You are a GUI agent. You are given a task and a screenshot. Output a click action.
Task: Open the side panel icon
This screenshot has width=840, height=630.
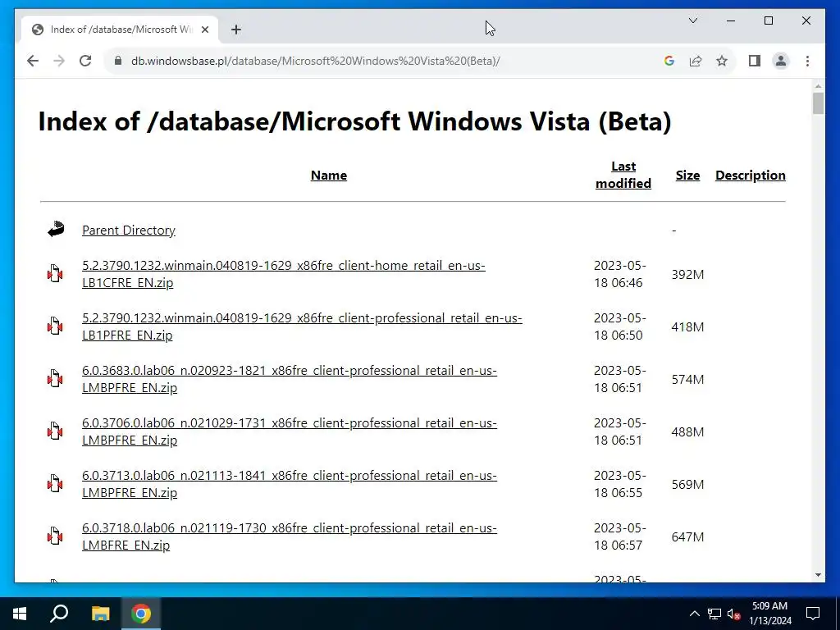(755, 61)
